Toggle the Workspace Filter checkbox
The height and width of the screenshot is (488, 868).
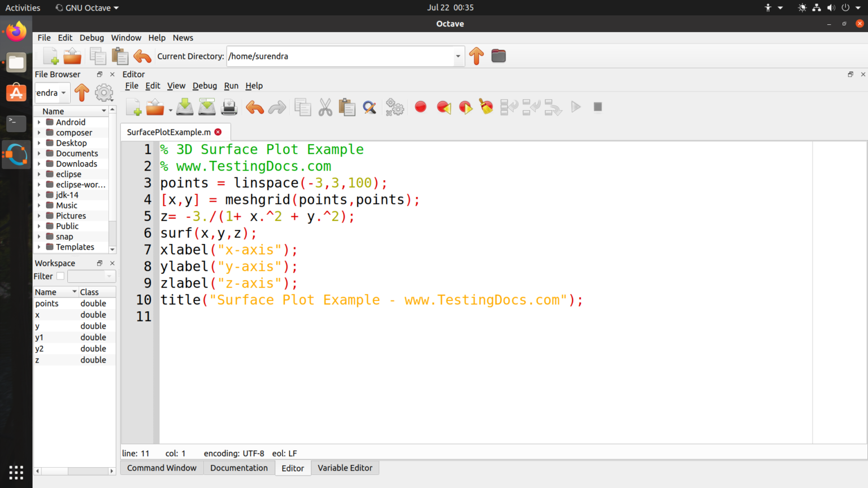[60, 276]
